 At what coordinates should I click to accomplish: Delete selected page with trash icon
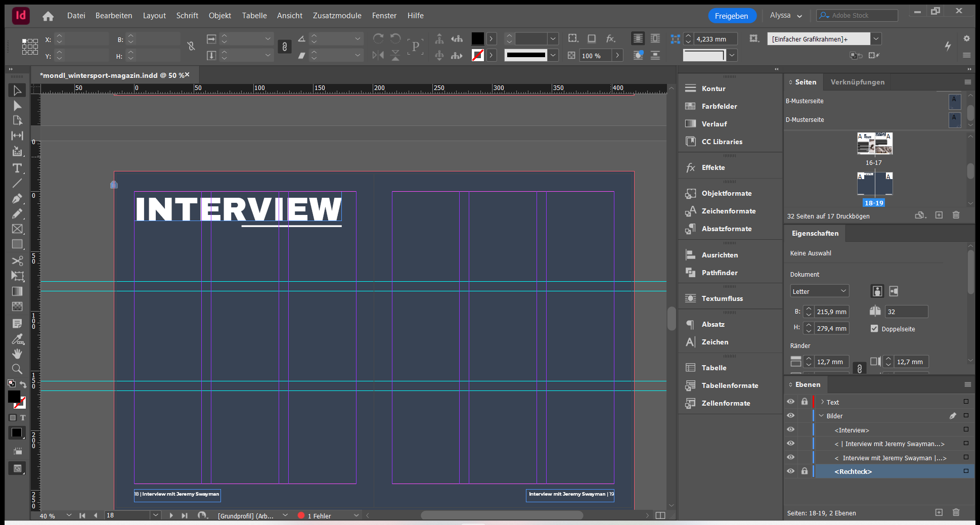[x=956, y=215]
